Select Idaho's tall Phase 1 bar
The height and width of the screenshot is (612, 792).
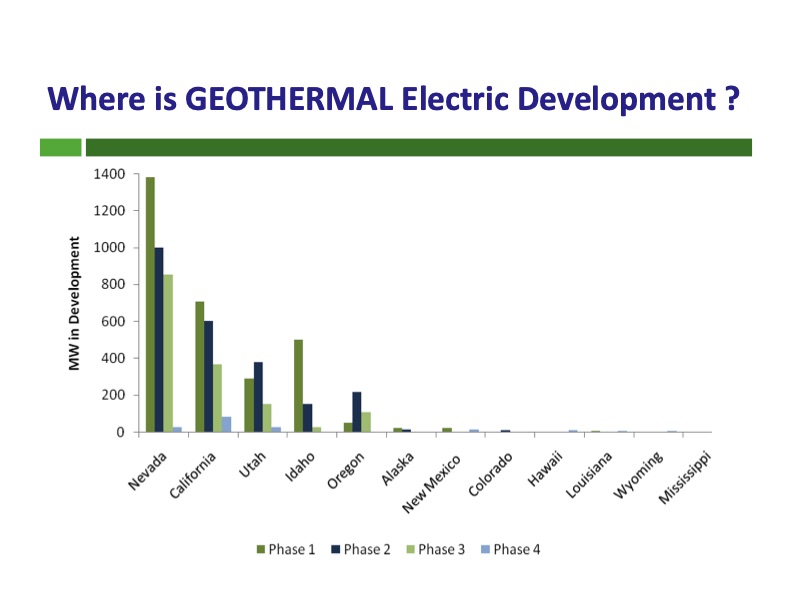click(299, 386)
